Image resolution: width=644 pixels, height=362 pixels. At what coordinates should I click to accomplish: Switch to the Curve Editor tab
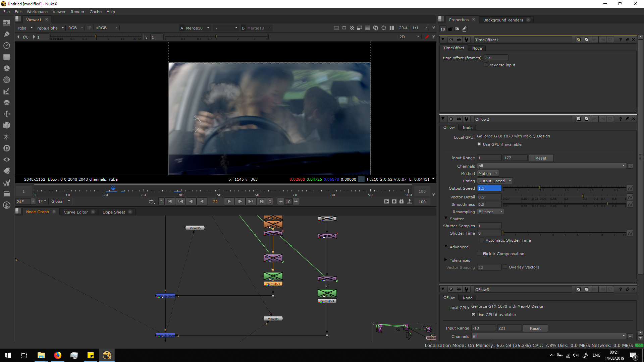(x=76, y=212)
